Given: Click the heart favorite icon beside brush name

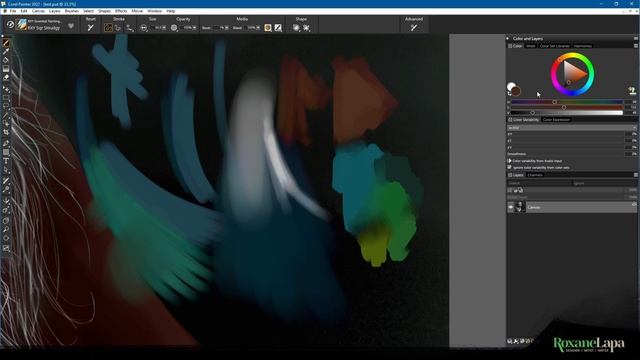Looking at the screenshot, I should coord(71,26).
